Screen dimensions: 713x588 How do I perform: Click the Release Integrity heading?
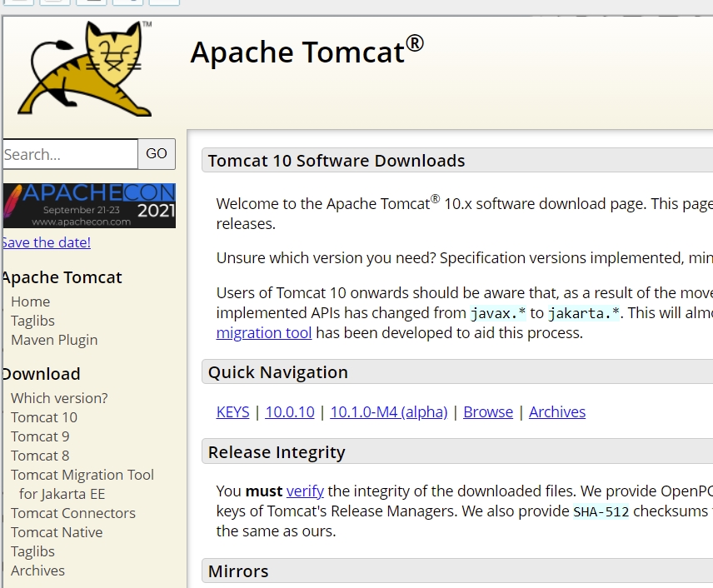point(277,452)
